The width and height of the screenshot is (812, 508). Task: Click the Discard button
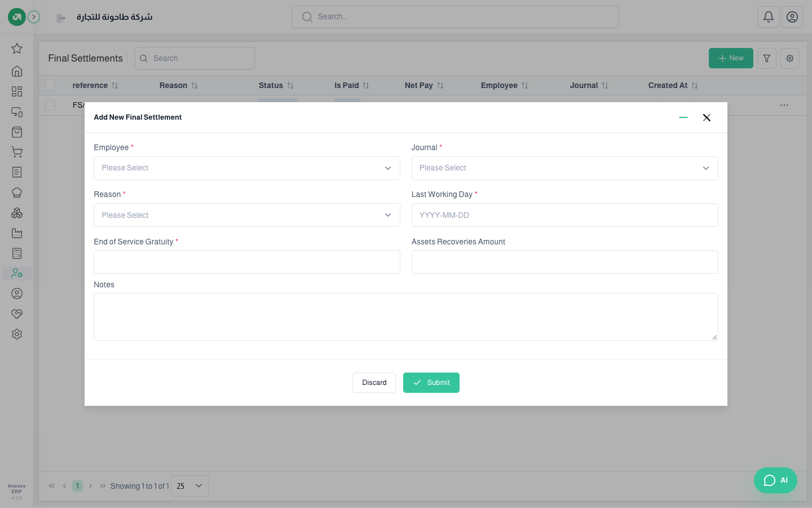[x=374, y=383]
